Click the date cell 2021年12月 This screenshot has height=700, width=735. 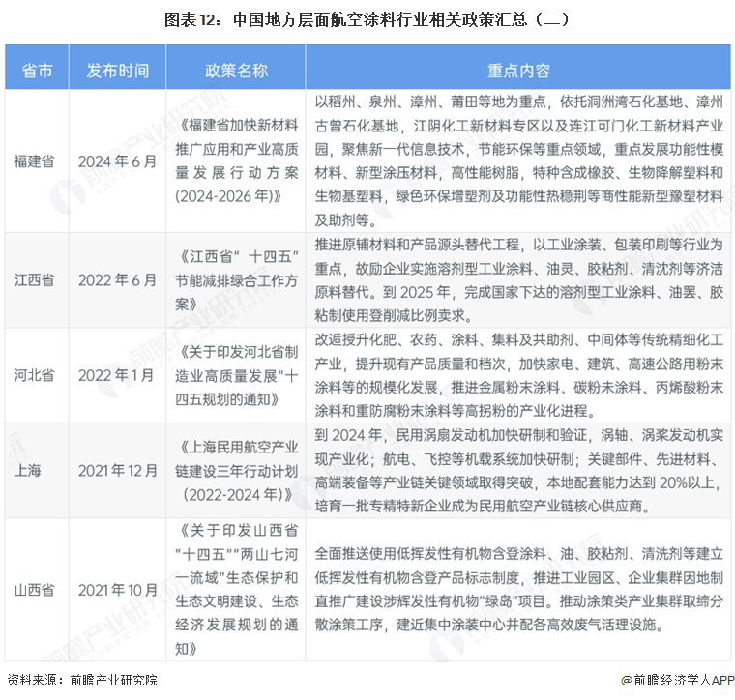pyautogui.click(x=118, y=471)
